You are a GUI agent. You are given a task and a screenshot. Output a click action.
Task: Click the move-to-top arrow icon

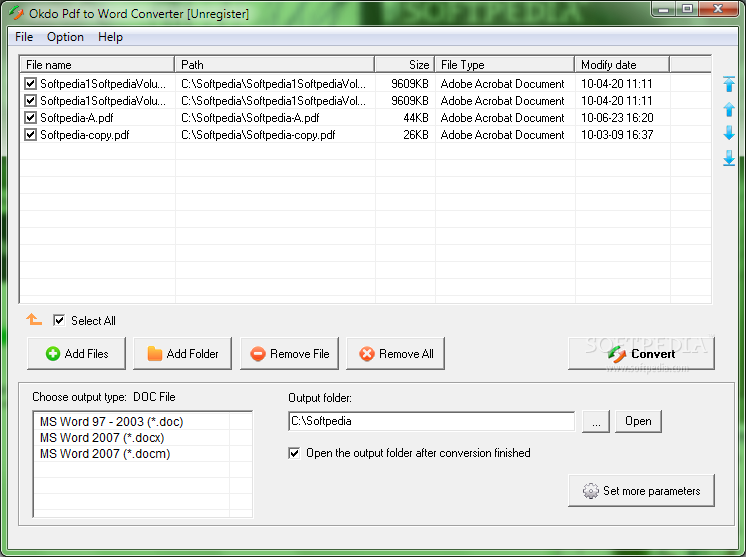[x=728, y=84]
